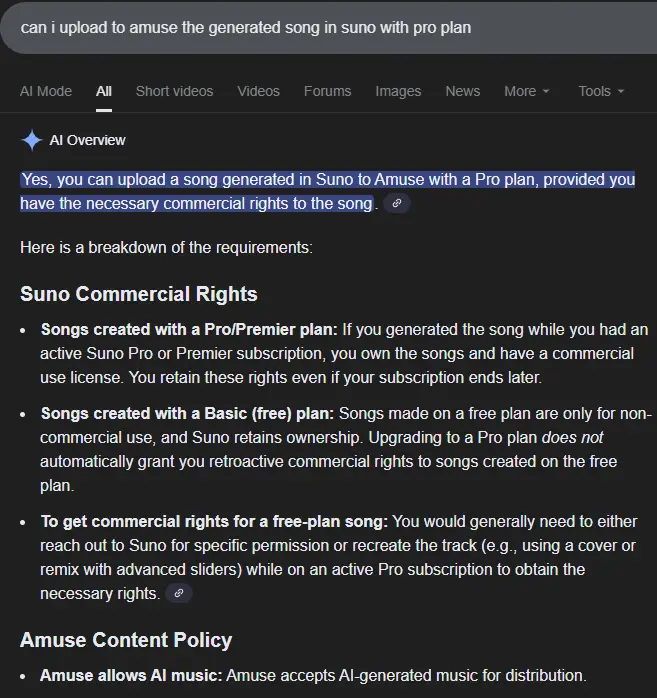Switch to AI Mode tab
The height and width of the screenshot is (698, 657).
[46, 91]
